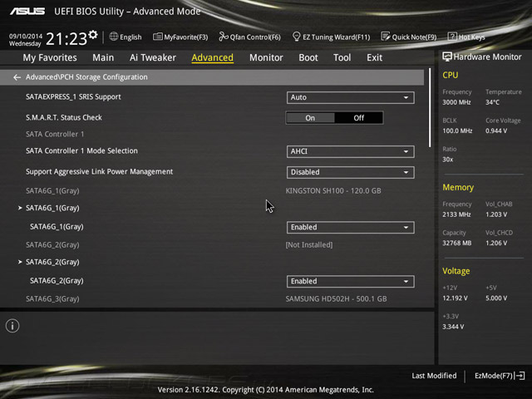The image size is (532, 399).
Task: Set S.M.A.R.T. Status Check to Off
Action: pos(359,118)
